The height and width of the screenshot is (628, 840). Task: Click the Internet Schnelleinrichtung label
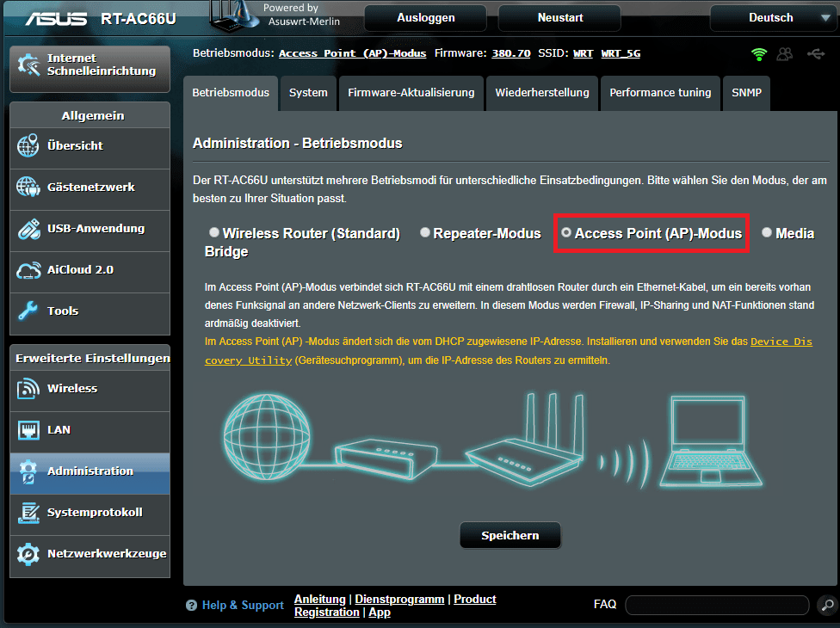tap(102, 65)
